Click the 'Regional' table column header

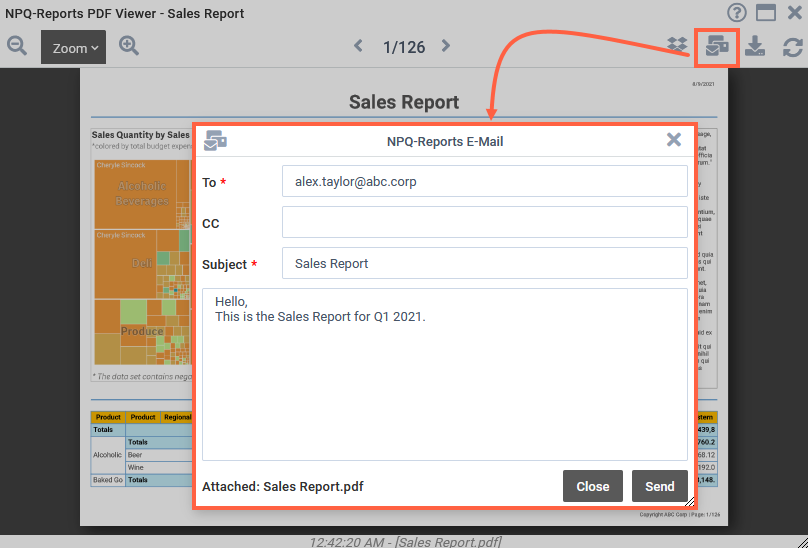[176, 417]
